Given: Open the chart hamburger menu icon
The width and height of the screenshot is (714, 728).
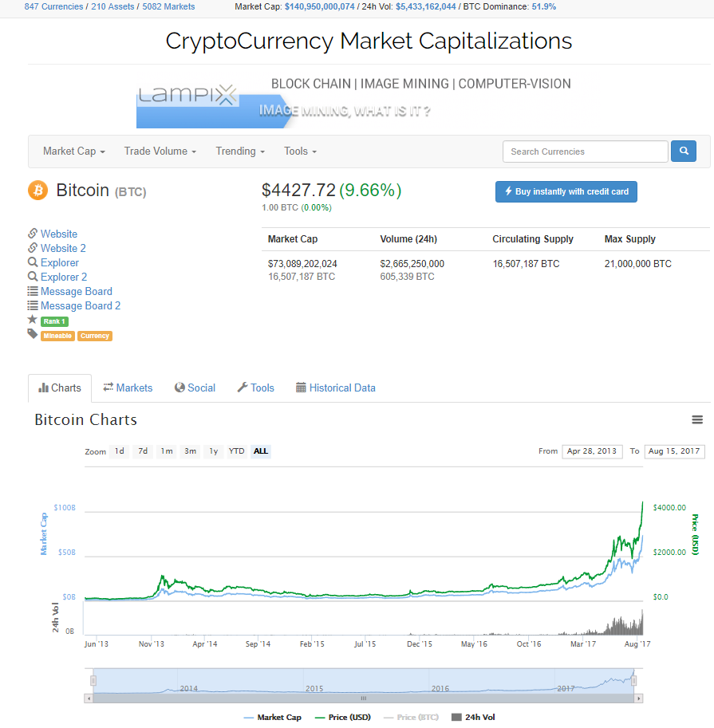Looking at the screenshot, I should point(697,420).
